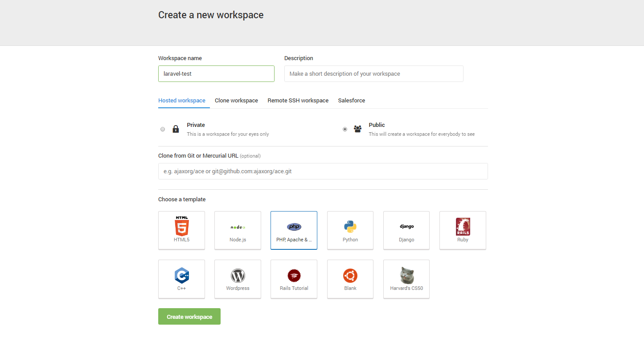The height and width of the screenshot is (338, 644).
Task: Pick the Python template
Action: (x=350, y=230)
